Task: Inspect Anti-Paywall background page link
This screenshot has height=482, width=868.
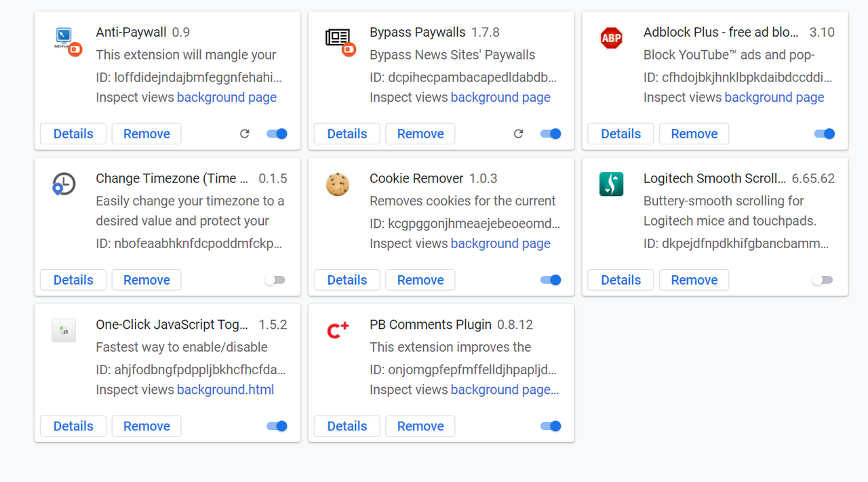Action: (x=226, y=98)
